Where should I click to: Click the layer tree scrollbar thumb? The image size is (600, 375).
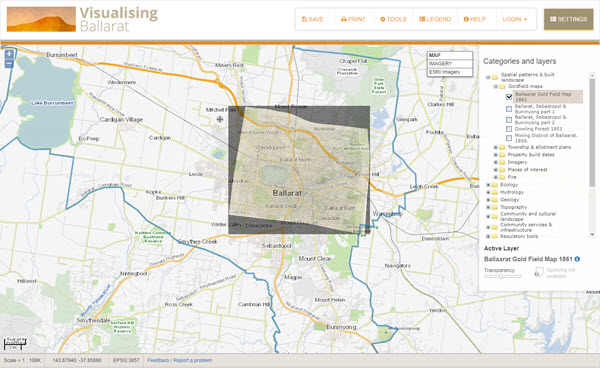pos(592,132)
